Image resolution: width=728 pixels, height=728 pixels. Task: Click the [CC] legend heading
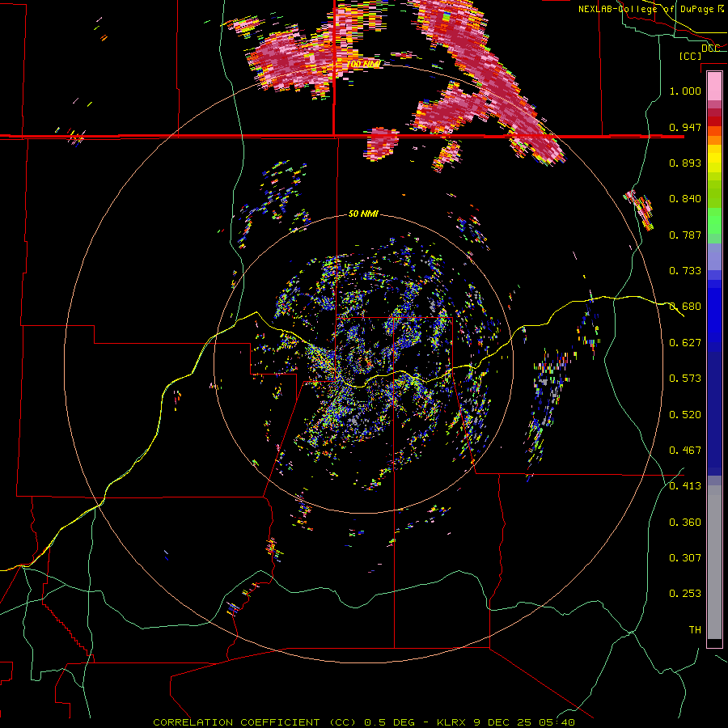[x=690, y=56]
